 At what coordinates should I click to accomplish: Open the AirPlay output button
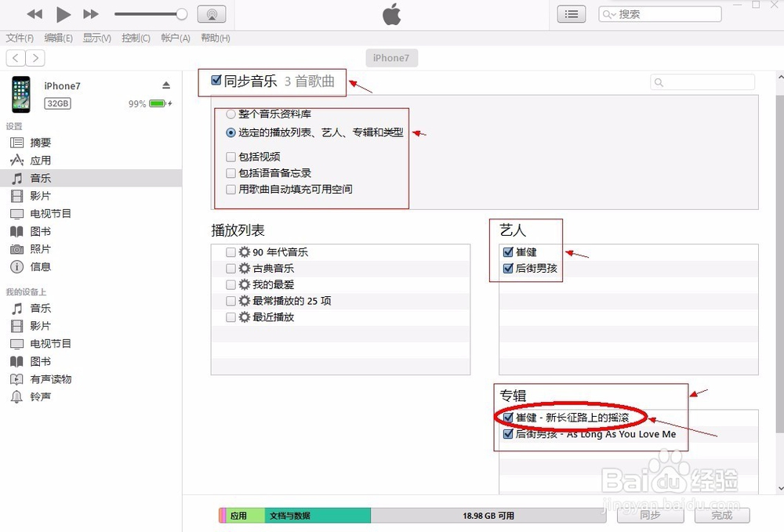(212, 14)
